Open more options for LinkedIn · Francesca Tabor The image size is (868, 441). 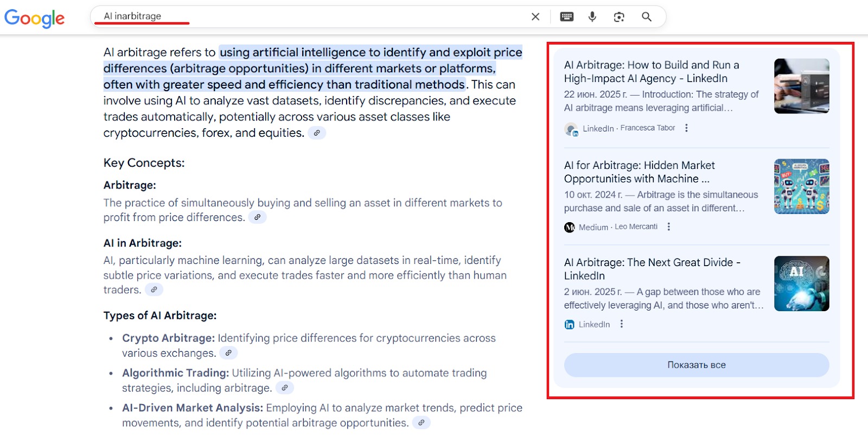coord(686,128)
